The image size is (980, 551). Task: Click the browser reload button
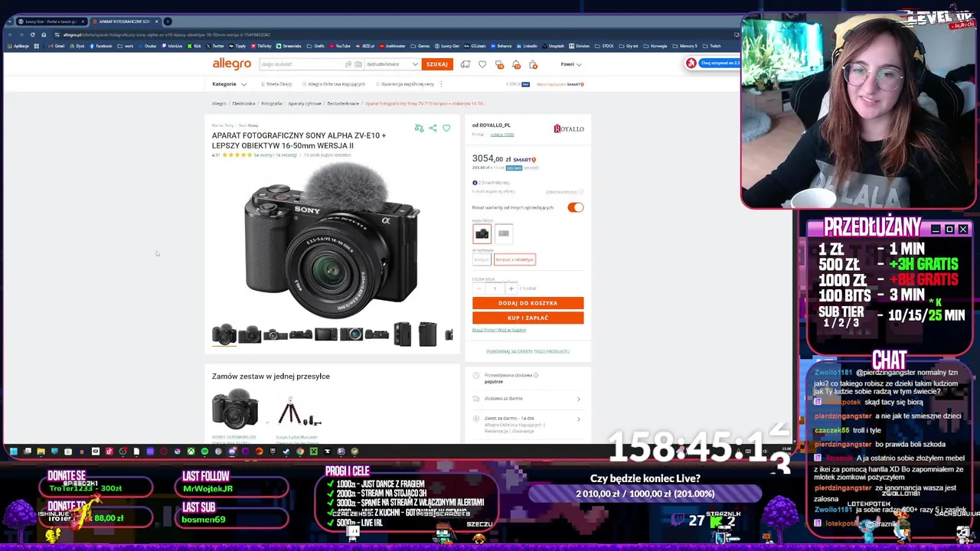pos(32,34)
